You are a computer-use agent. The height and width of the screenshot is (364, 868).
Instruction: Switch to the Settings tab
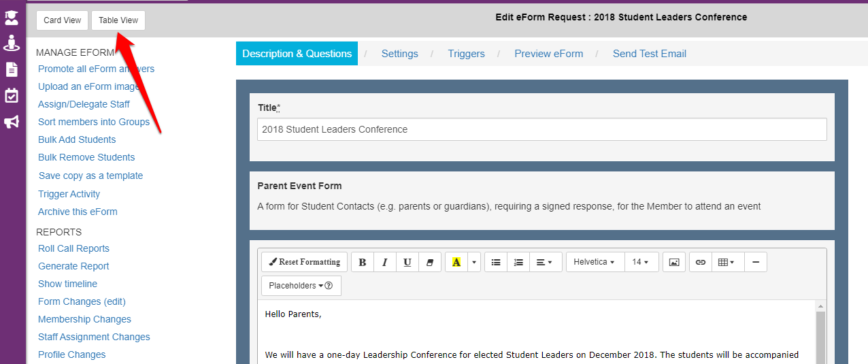tap(399, 54)
